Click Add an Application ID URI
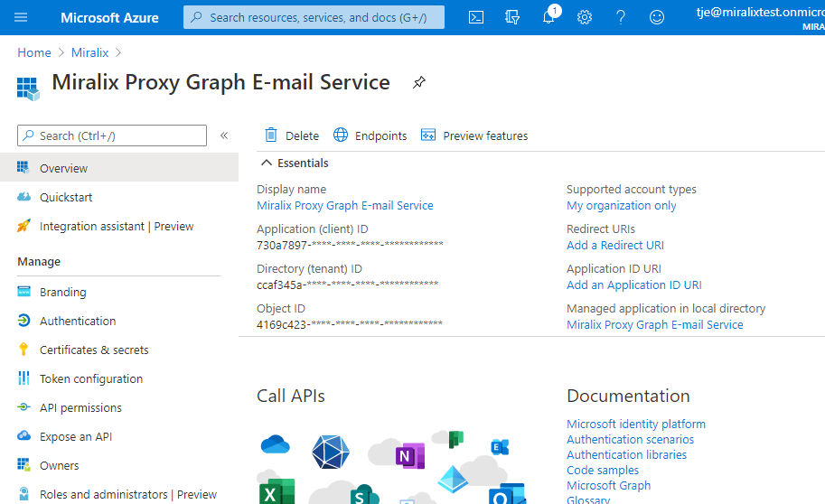 pos(634,285)
